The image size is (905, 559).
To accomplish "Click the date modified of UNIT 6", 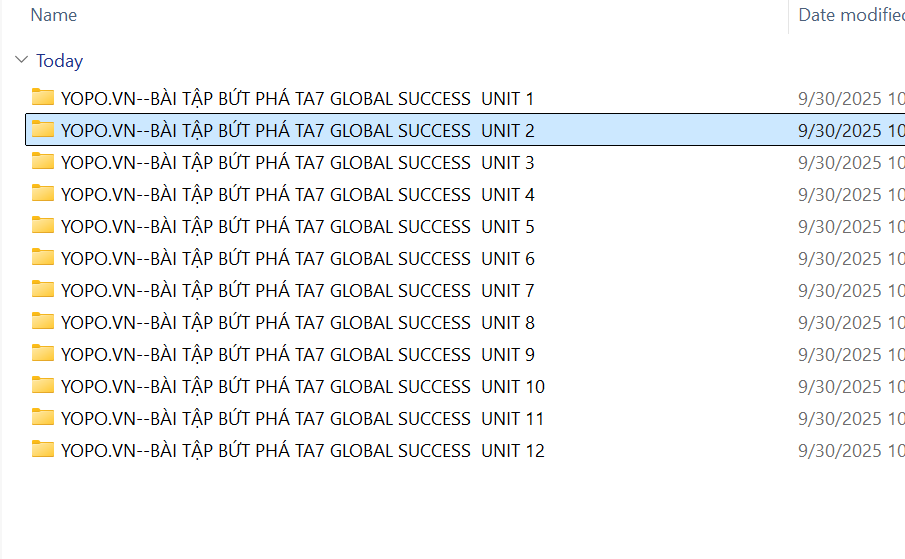I will point(851,259).
